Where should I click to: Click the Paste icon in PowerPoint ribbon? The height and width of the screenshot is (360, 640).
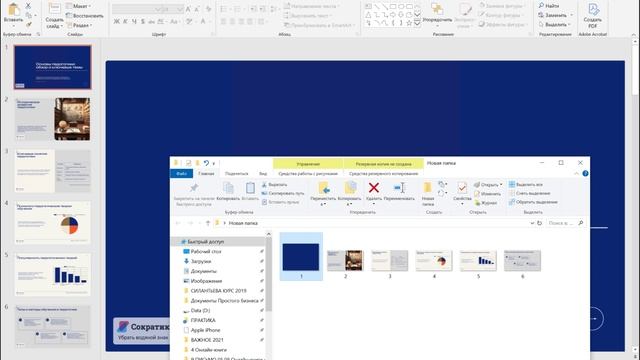pos(13,9)
